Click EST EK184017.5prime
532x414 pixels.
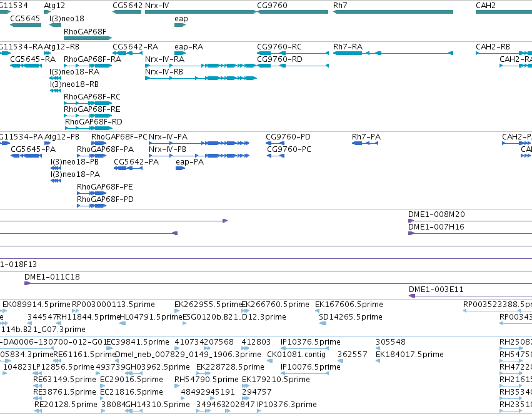pos(409,355)
